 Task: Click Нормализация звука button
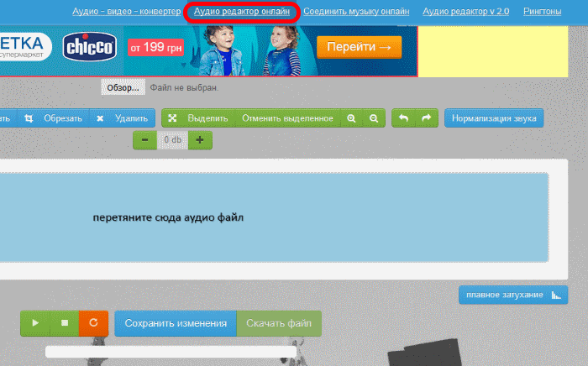[x=493, y=118]
